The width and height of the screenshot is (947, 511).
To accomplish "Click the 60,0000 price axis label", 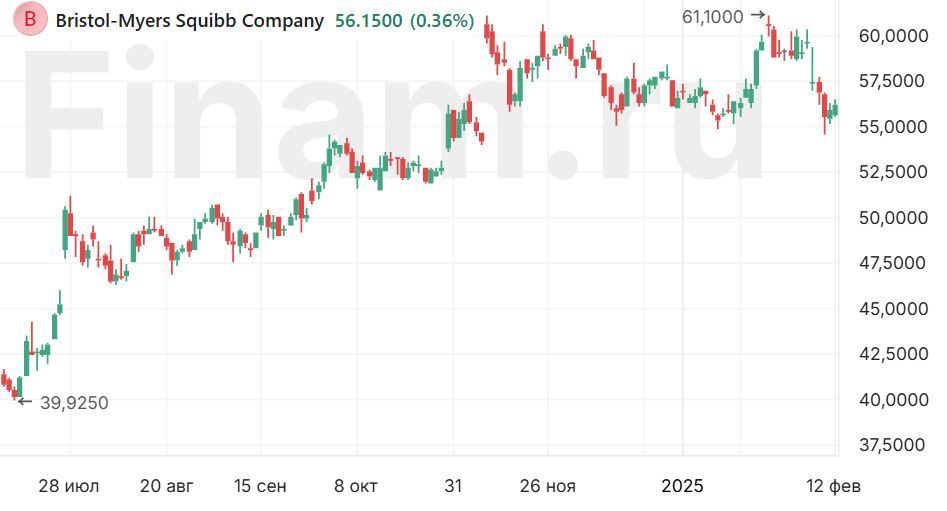I will 893,36.
